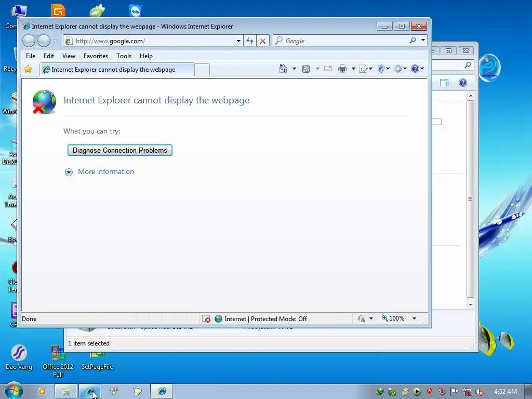Open the Help question mark menu
532x399 pixels.
pos(417,69)
